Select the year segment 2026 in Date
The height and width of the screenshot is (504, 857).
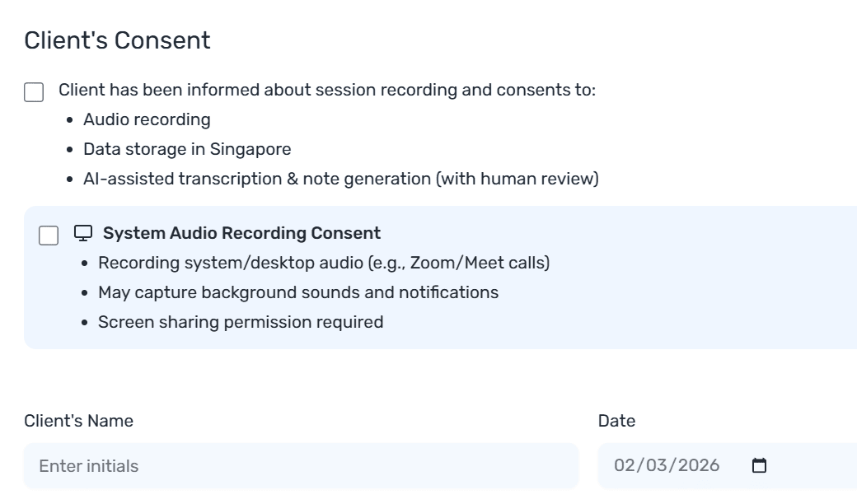pyautogui.click(x=698, y=466)
